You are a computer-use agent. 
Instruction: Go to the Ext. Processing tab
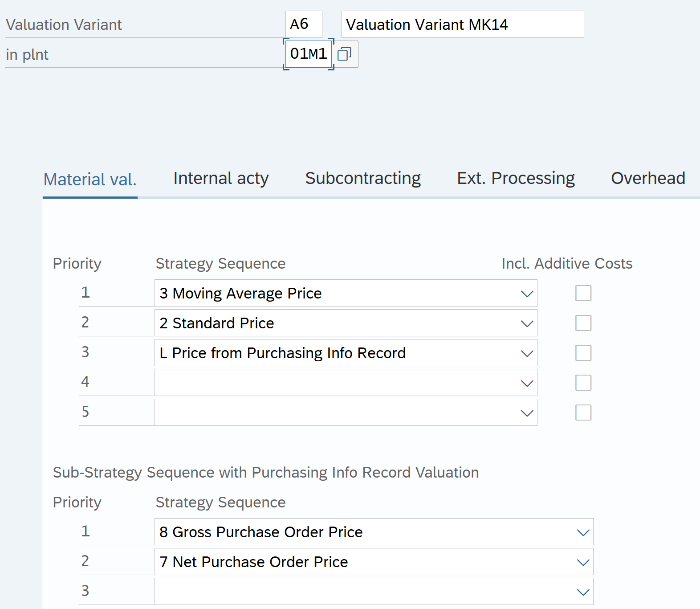coord(516,178)
